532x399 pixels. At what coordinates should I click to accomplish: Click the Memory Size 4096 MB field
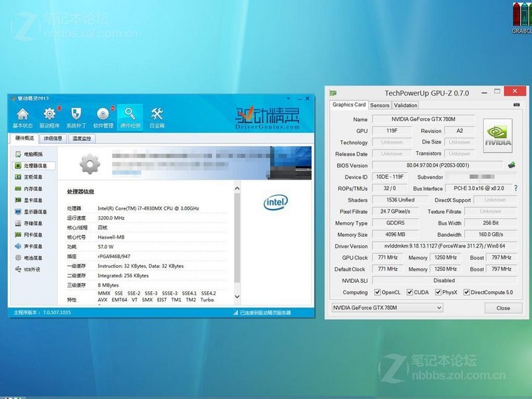point(395,235)
